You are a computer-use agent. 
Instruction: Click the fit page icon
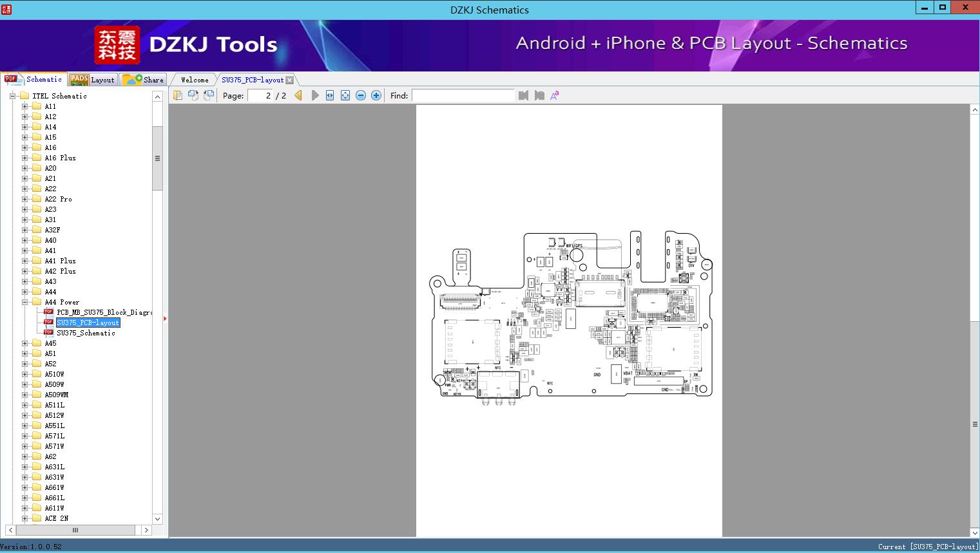(345, 95)
